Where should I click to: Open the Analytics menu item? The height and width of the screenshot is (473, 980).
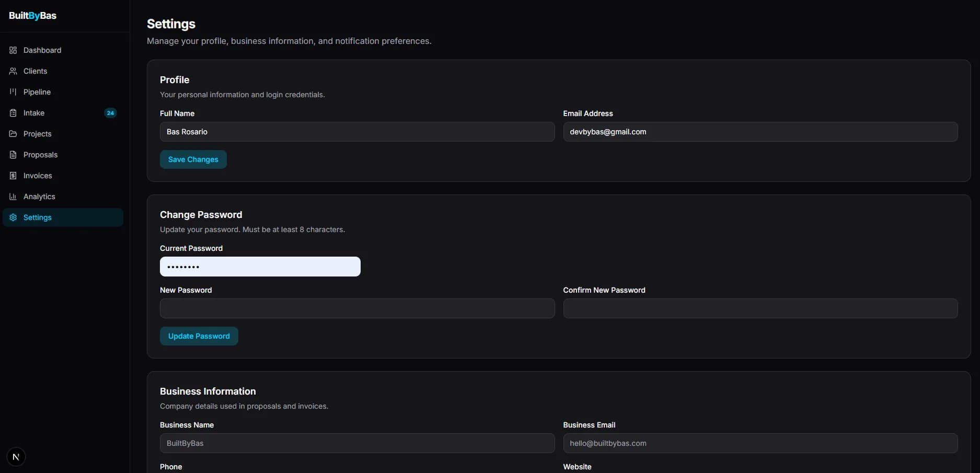pyautogui.click(x=39, y=197)
